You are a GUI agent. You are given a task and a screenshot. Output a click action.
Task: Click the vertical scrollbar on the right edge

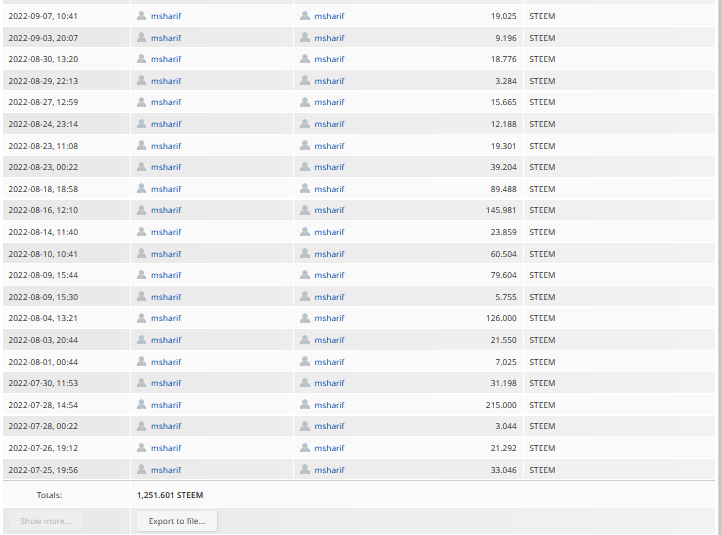point(719,267)
